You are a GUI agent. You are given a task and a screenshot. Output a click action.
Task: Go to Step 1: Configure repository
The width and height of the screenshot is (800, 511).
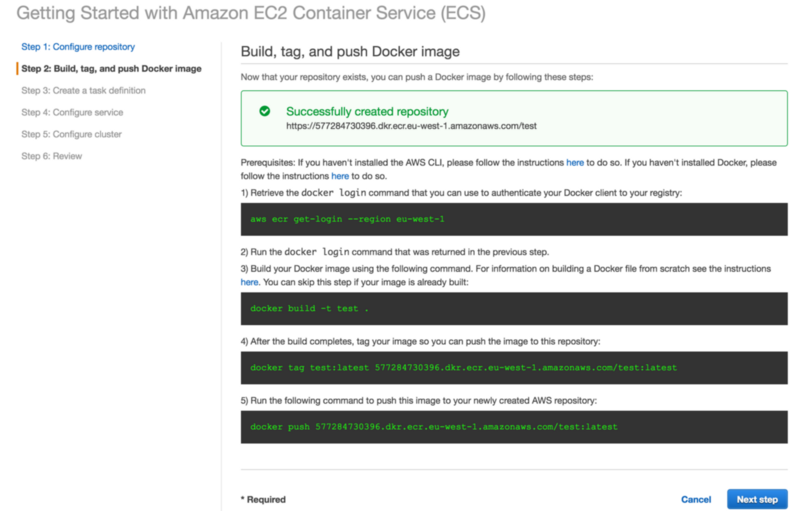(x=78, y=47)
